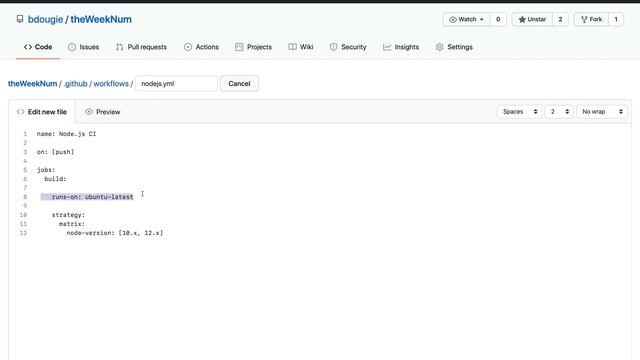Open the bdougie owner link
The image size is (640, 360).
coord(45,19)
